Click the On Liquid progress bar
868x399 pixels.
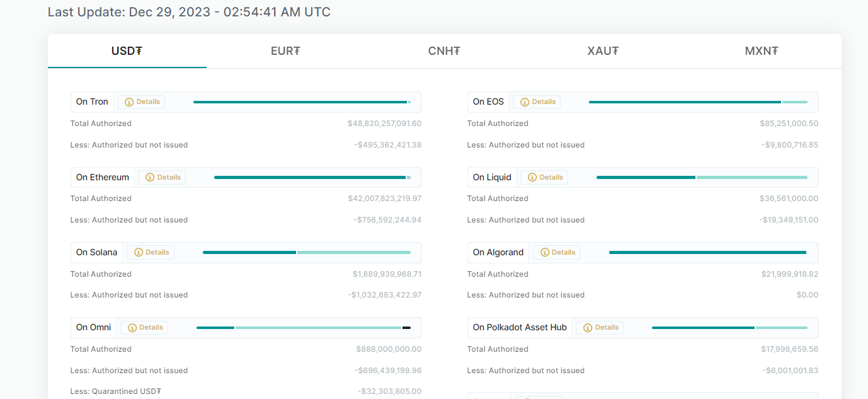click(702, 178)
